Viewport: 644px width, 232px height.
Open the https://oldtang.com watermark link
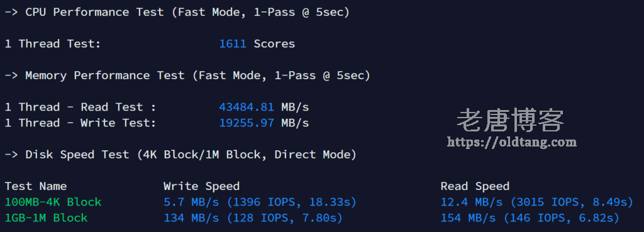pos(512,142)
